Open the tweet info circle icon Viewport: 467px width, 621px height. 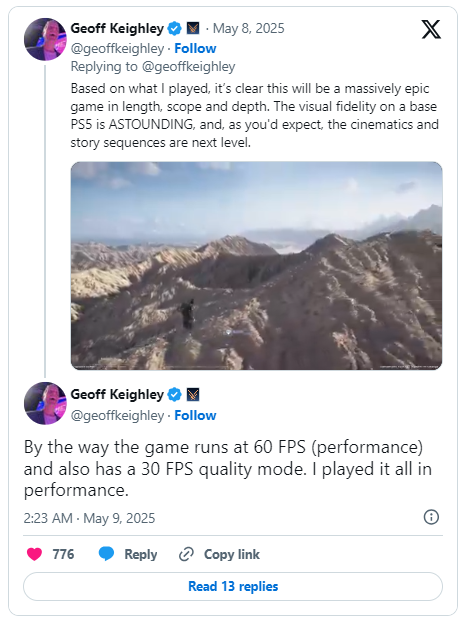(431, 517)
